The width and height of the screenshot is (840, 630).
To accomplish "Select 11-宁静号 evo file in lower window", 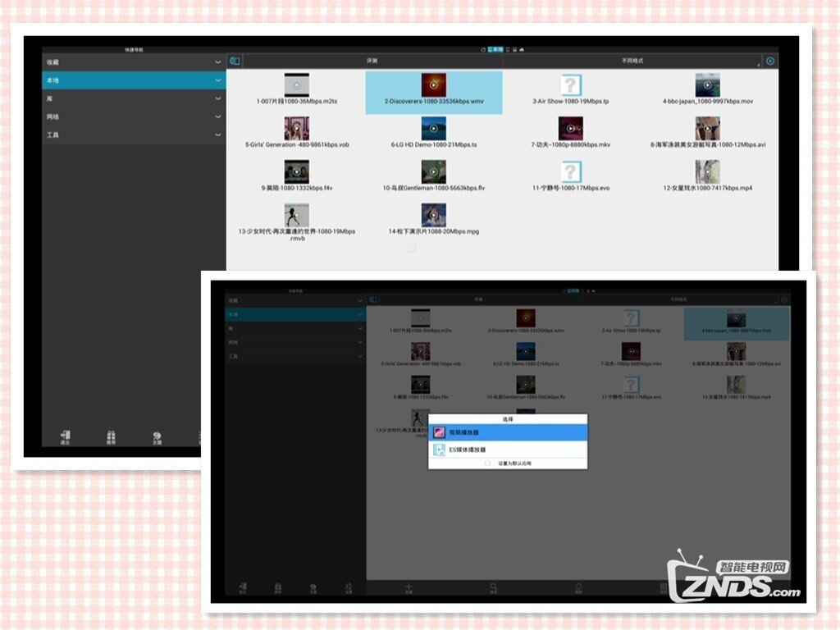I will click(631, 388).
